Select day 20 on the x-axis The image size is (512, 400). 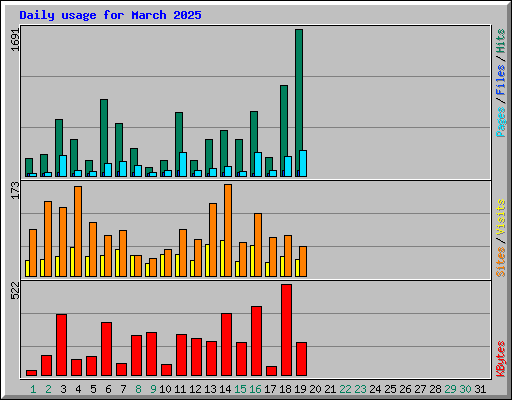(x=315, y=389)
